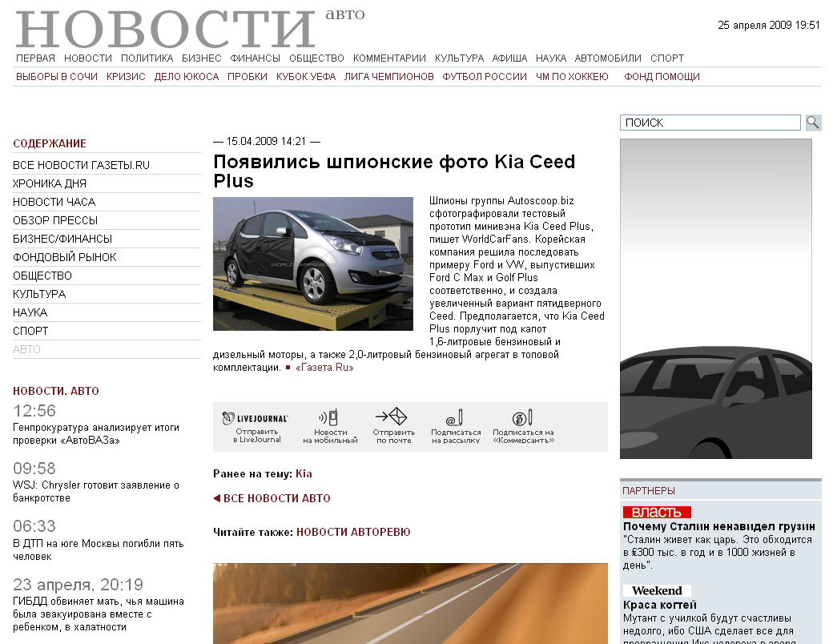Click the magnifier search button
The image size is (829, 644).
(813, 123)
